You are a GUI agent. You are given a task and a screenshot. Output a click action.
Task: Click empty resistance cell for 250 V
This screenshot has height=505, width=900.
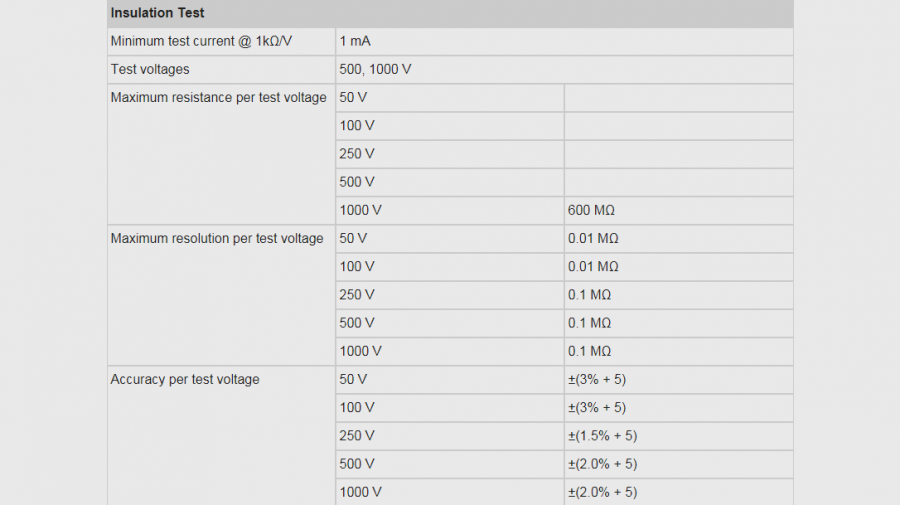tap(678, 154)
